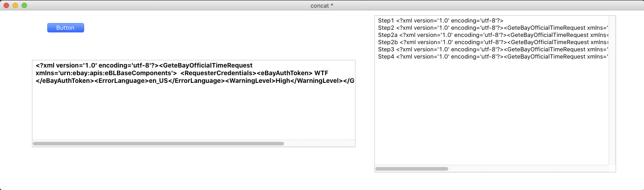Click empty horizontal track right of Step list thumb
This screenshot has width=644, height=190.
click(x=527, y=169)
